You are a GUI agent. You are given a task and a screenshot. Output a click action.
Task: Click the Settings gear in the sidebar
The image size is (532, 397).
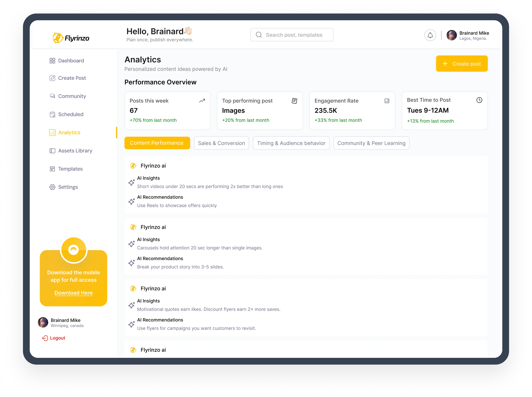[x=52, y=187]
